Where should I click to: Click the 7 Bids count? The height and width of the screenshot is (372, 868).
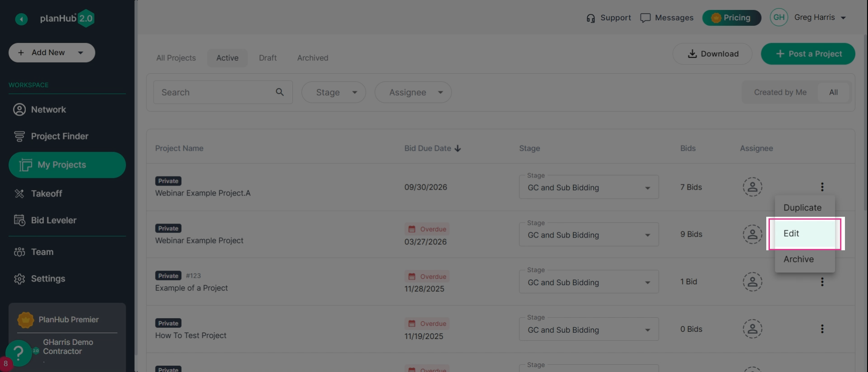pyautogui.click(x=691, y=187)
